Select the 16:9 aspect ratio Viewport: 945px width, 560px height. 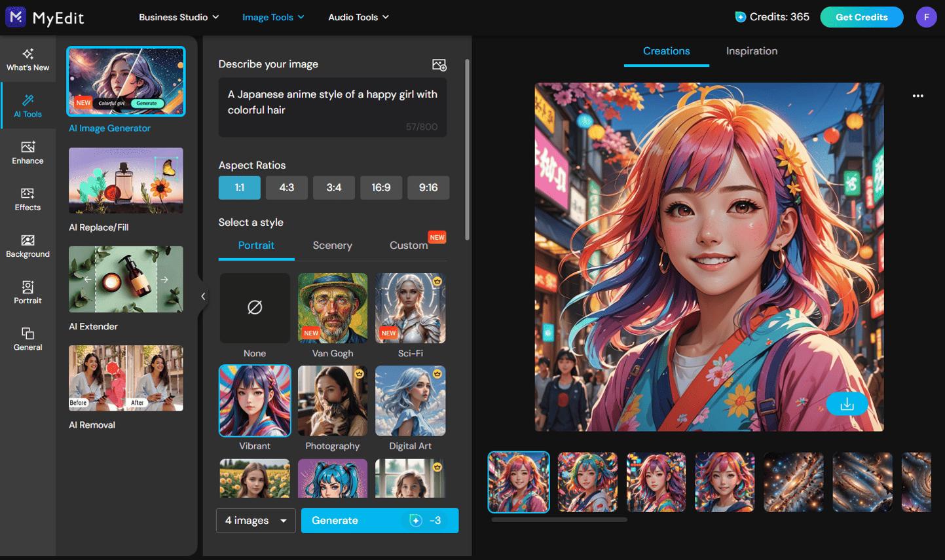[x=381, y=187]
